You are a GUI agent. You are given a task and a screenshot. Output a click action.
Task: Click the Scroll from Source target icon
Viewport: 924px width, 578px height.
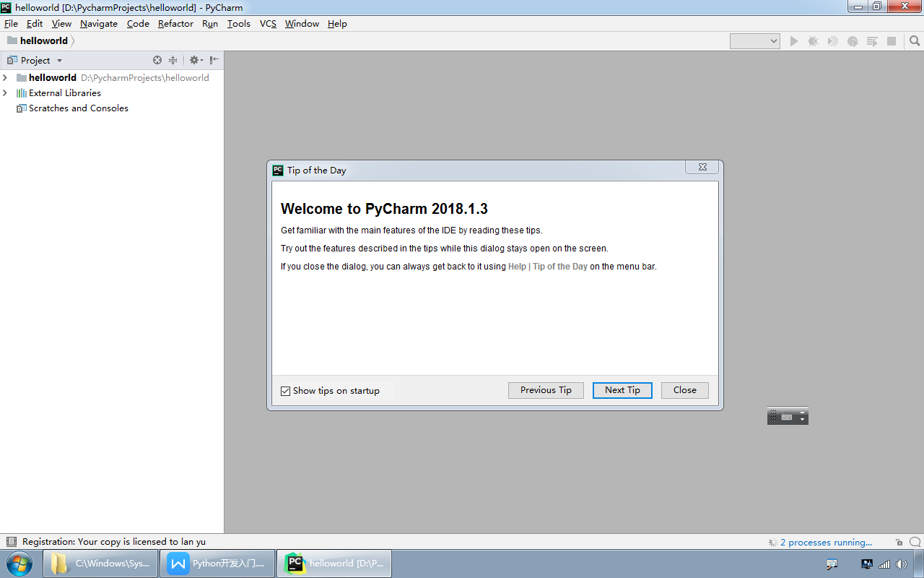coord(157,61)
